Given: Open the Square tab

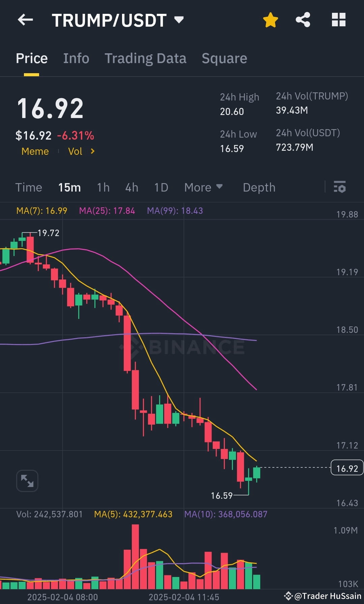Looking at the screenshot, I should [224, 58].
